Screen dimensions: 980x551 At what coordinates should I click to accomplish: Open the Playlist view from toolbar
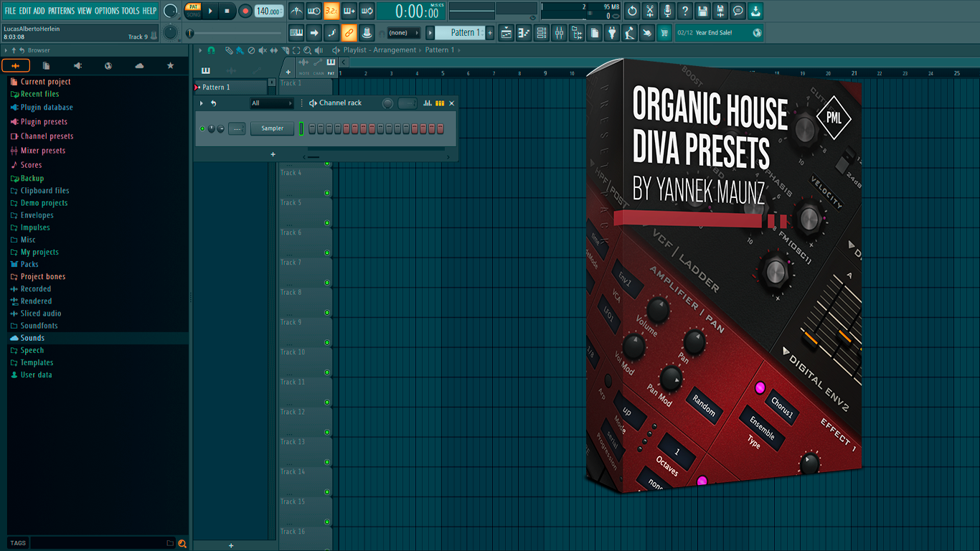pos(507,32)
